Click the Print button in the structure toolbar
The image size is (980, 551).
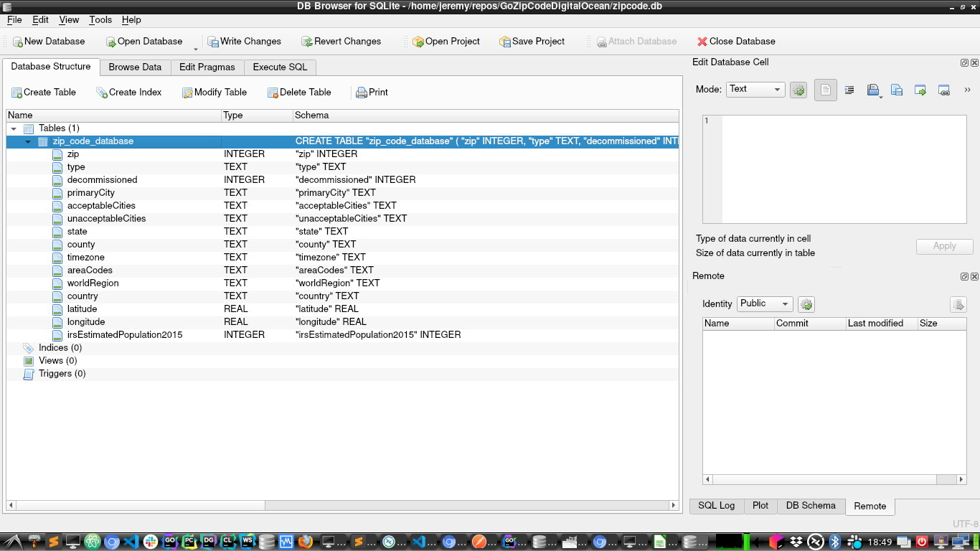372,93
